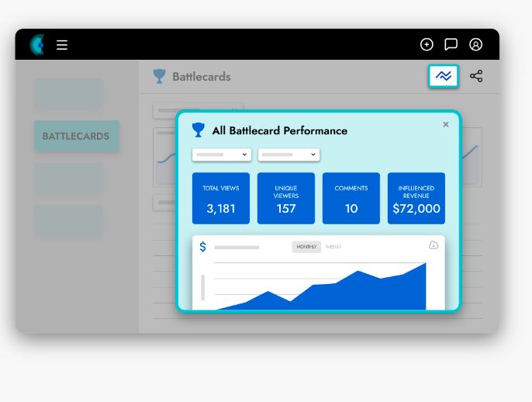This screenshot has height=402, width=532.
Task: Click the Comments 10 card
Action: [x=351, y=199]
